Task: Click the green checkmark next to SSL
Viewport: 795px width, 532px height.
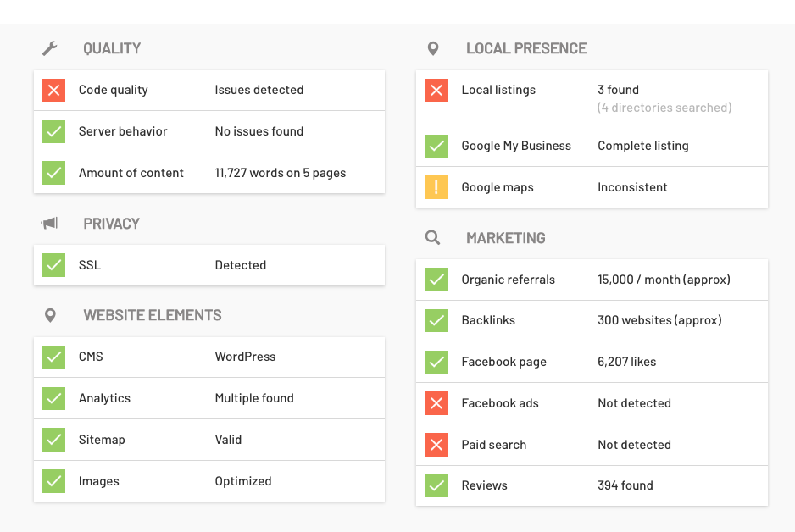Action: click(54, 265)
